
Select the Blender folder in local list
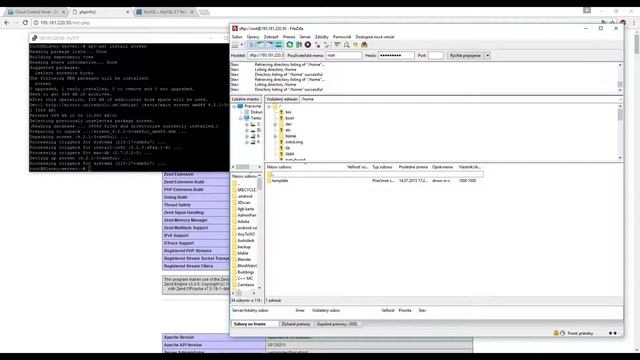[244, 260]
